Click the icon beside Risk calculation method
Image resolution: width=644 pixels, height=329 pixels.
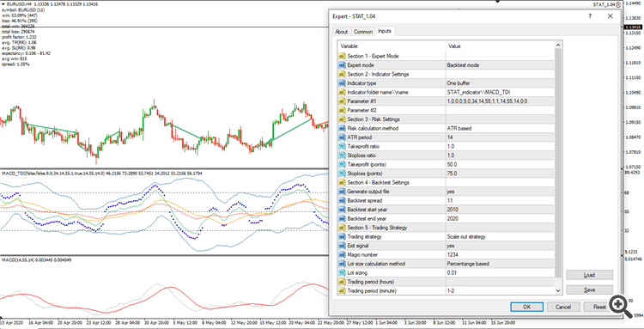click(x=342, y=128)
